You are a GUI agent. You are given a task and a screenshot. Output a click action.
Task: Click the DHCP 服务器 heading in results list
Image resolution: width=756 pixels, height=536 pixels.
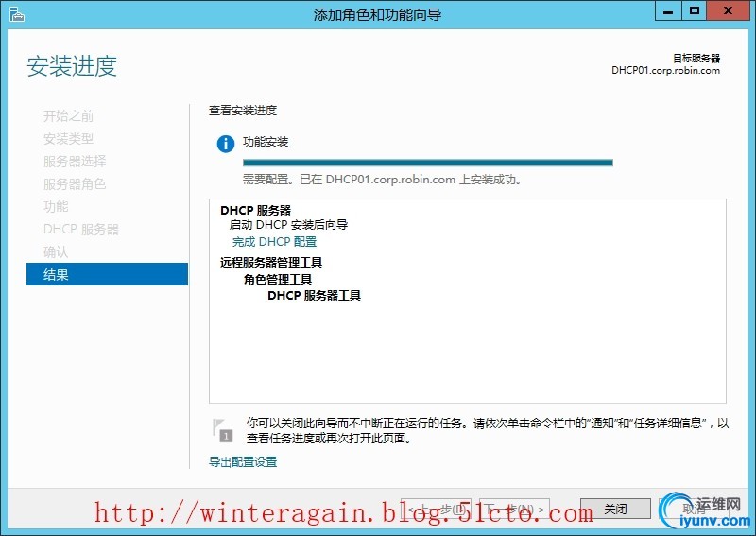[x=255, y=211]
